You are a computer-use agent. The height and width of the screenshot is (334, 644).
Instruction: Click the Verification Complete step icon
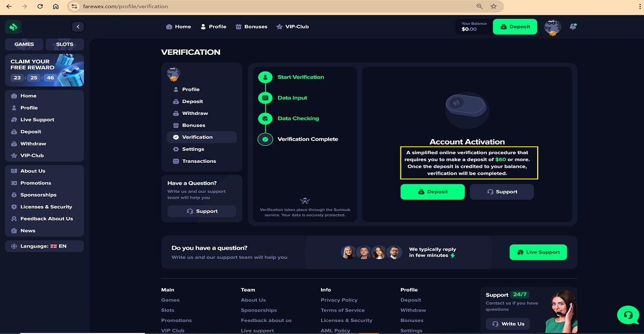[x=265, y=139]
